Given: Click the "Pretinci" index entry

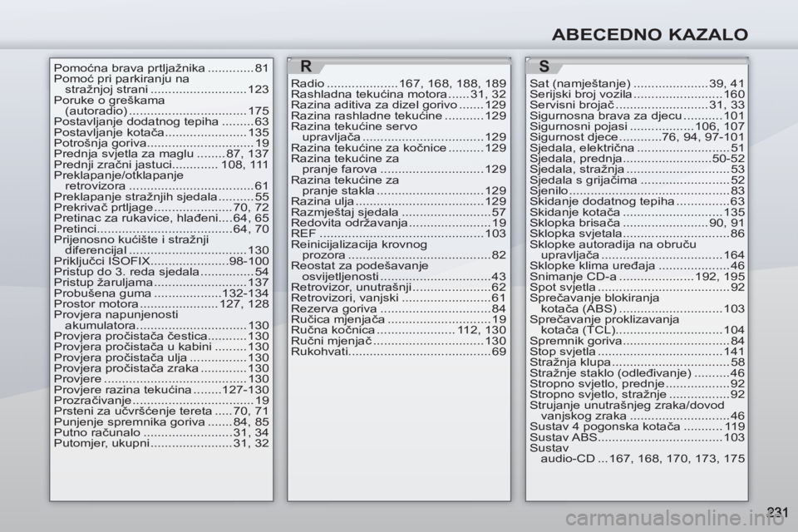Looking at the screenshot, I should tap(161, 229).
